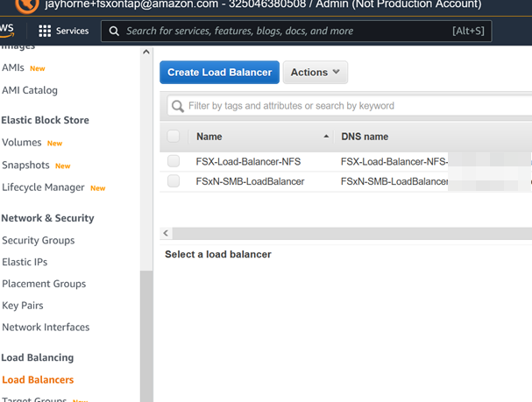The image size is (532, 402).
Task: Select Load Balancers in the sidebar
Action: (x=38, y=379)
